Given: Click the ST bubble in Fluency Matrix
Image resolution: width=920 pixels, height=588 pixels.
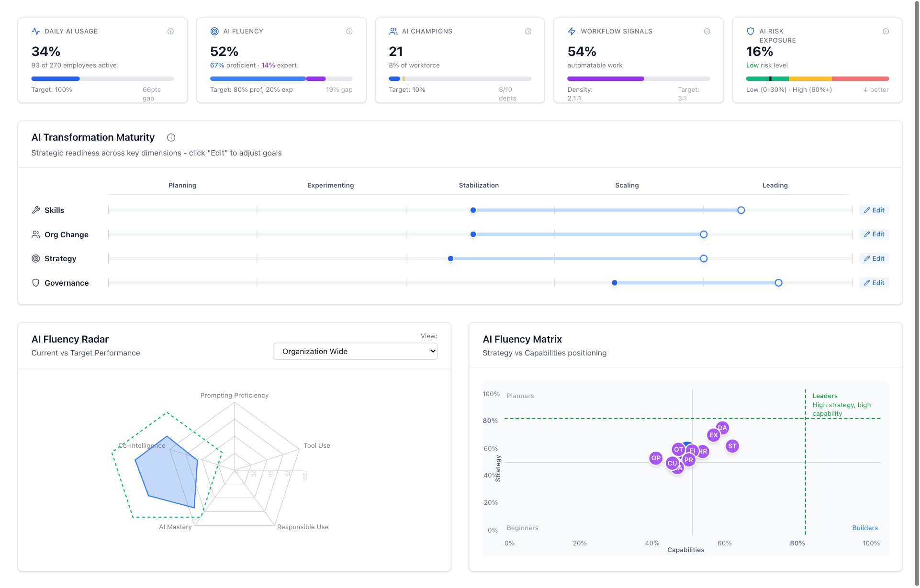Looking at the screenshot, I should pos(732,446).
